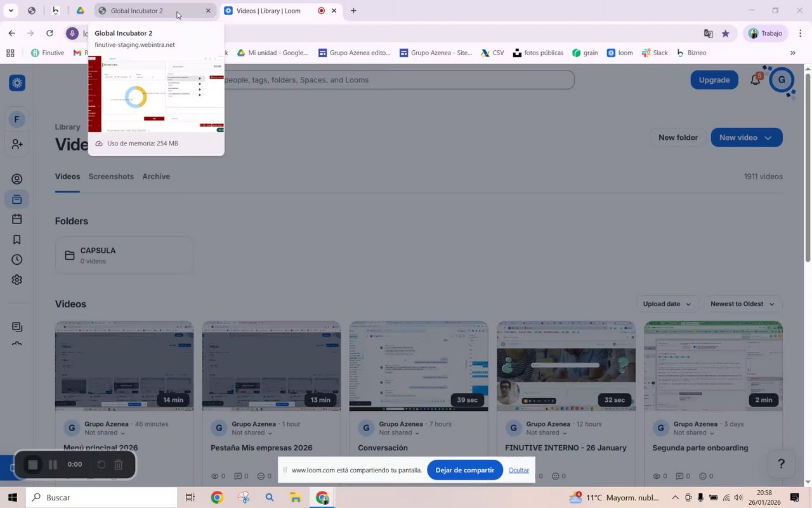Screen dimensions: 812x508
Task: Expand Not shared dropdown for Conversación video
Action: [x=399, y=433]
